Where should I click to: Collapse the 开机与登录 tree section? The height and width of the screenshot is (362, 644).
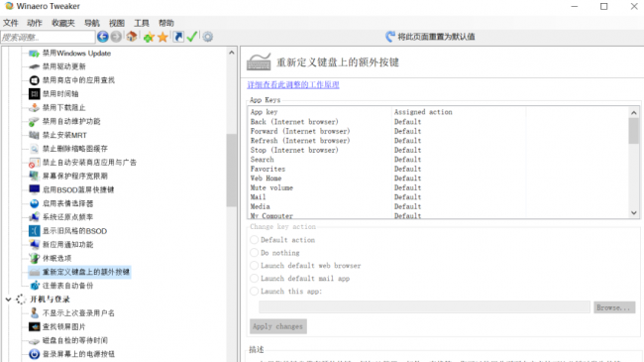click(x=8, y=300)
